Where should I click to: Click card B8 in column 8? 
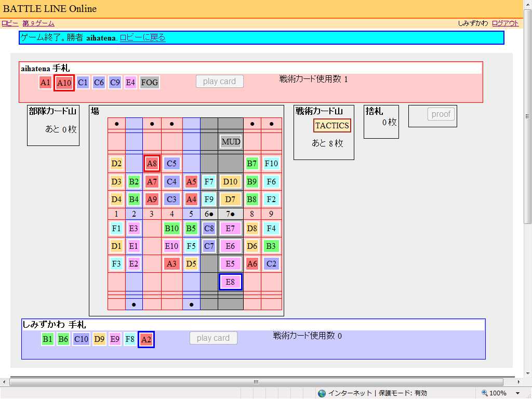252,199
